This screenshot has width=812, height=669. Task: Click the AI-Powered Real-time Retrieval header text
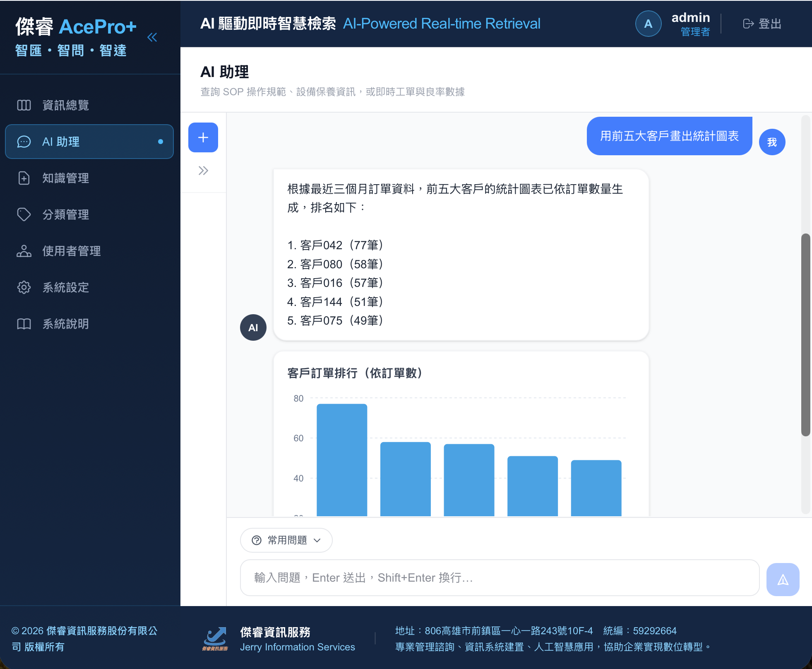tap(442, 24)
